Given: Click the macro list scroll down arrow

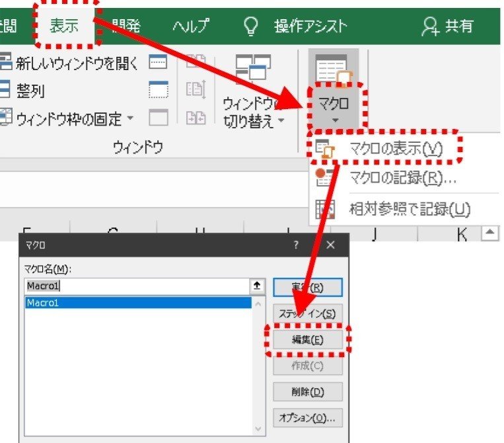Looking at the screenshot, I should (258, 429).
